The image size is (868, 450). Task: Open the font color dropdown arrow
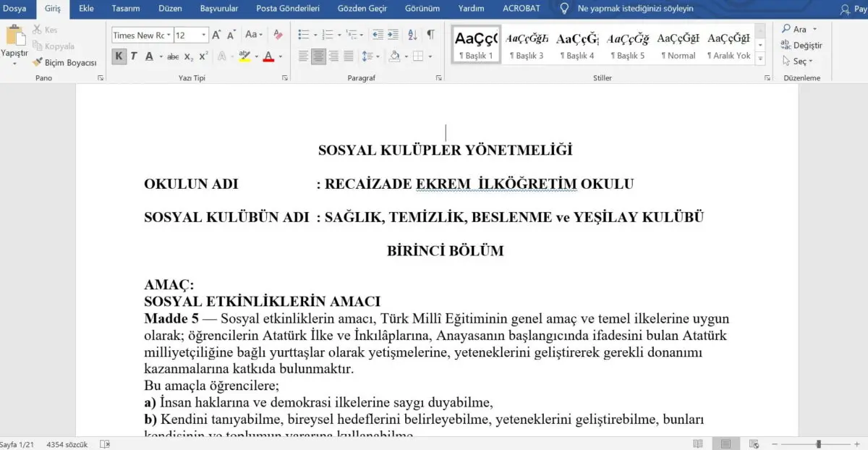click(281, 56)
